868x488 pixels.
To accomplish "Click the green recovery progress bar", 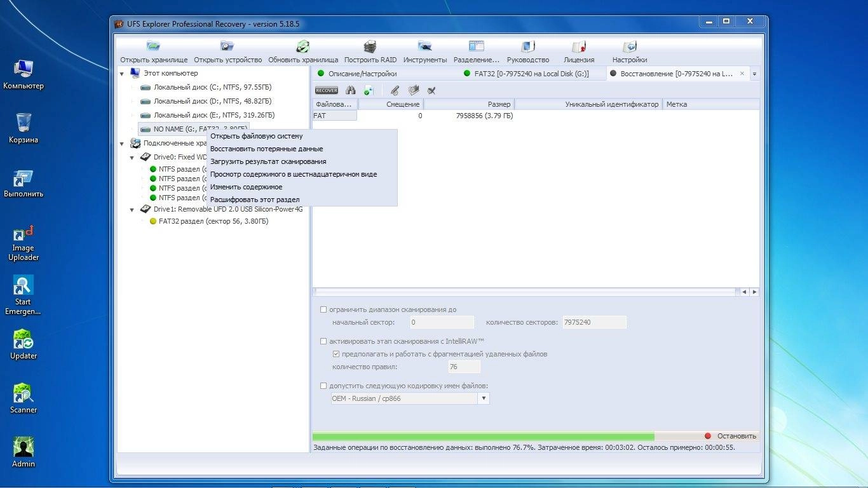I will click(484, 437).
